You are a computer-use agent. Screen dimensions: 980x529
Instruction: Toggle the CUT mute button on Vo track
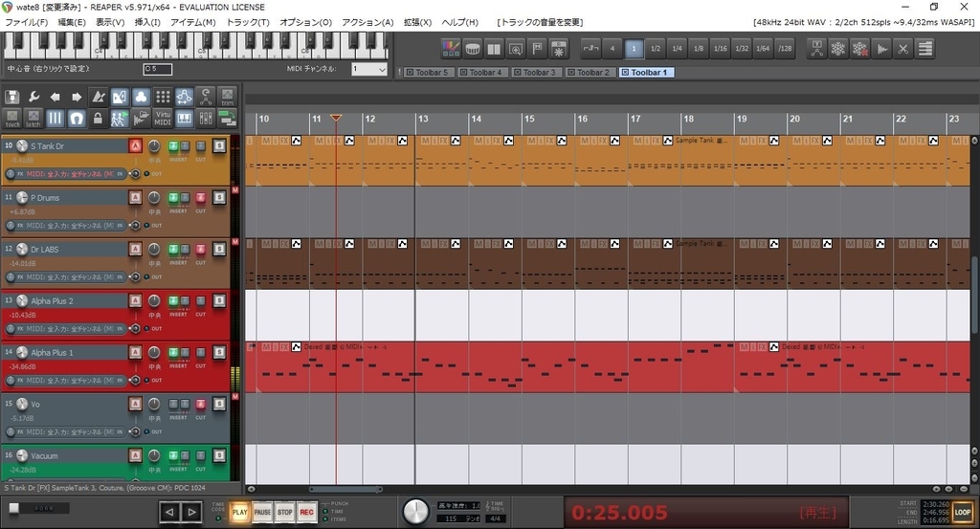point(201,404)
